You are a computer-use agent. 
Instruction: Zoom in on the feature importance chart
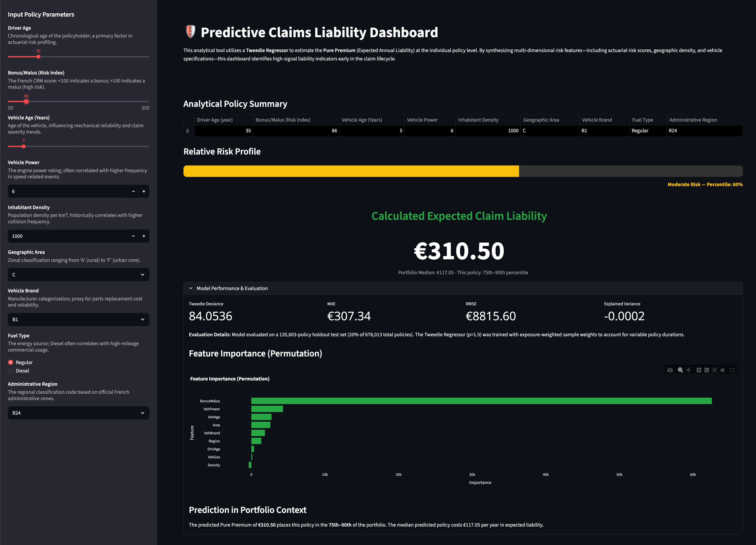tap(699, 370)
